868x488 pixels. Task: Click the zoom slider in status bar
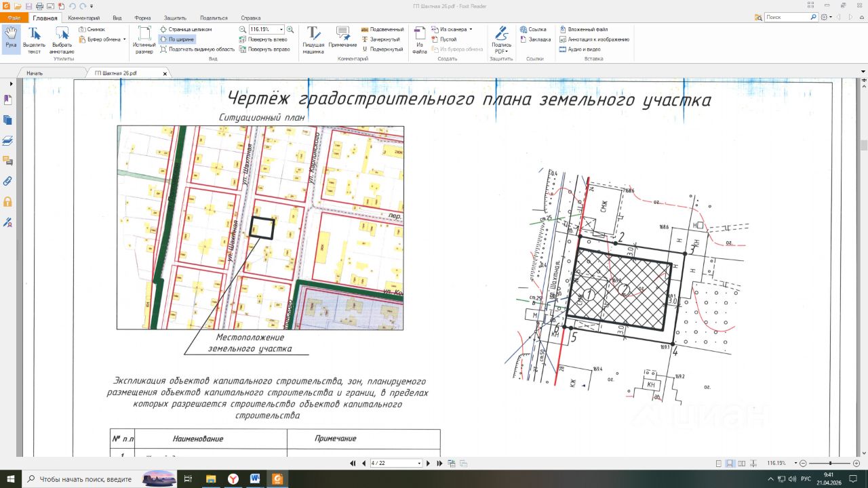pos(829,464)
